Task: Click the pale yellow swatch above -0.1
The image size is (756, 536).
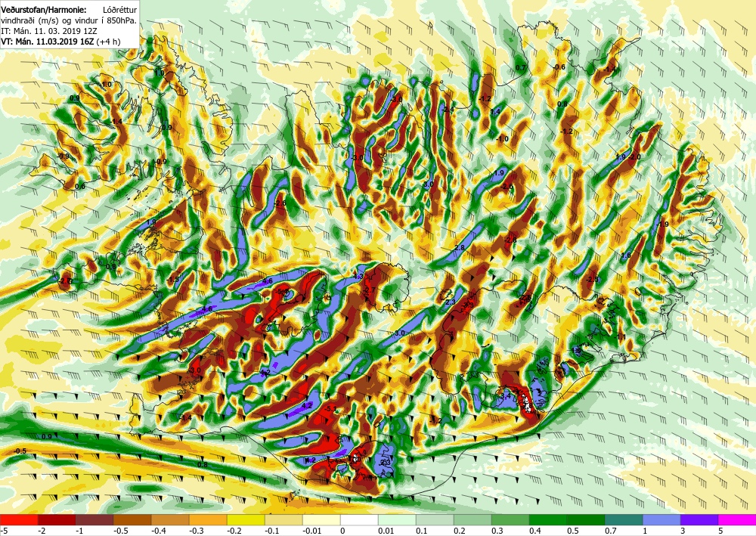Action: [283, 520]
